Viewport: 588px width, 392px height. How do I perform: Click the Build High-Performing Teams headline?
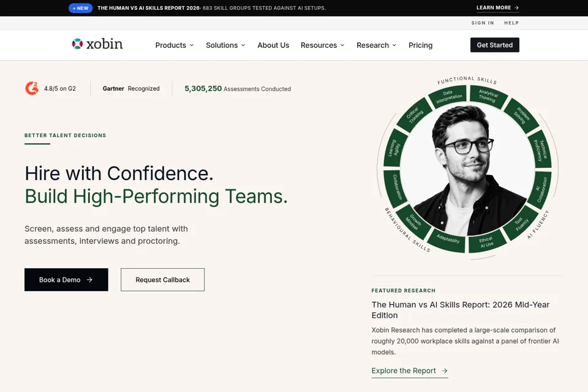coord(156,196)
